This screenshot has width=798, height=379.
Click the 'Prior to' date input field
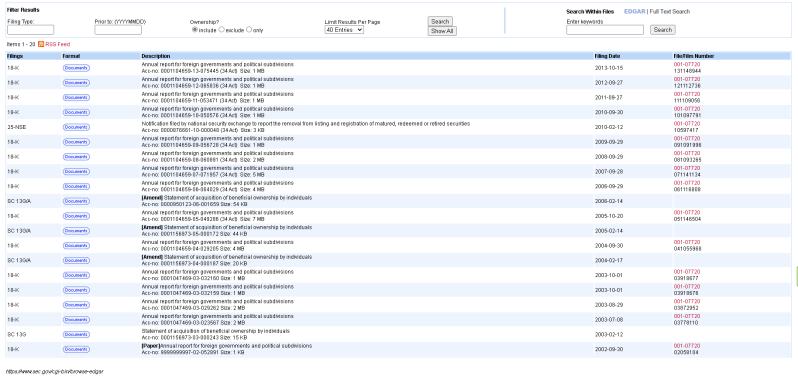click(118, 30)
